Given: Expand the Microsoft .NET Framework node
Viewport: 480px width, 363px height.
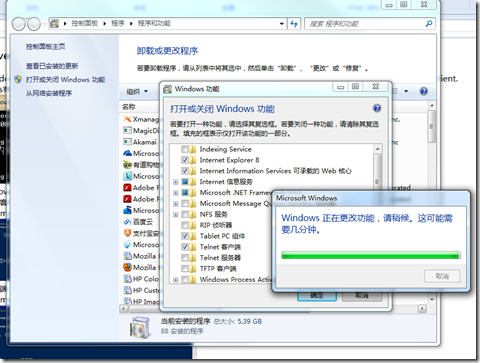Looking at the screenshot, I should (175, 193).
